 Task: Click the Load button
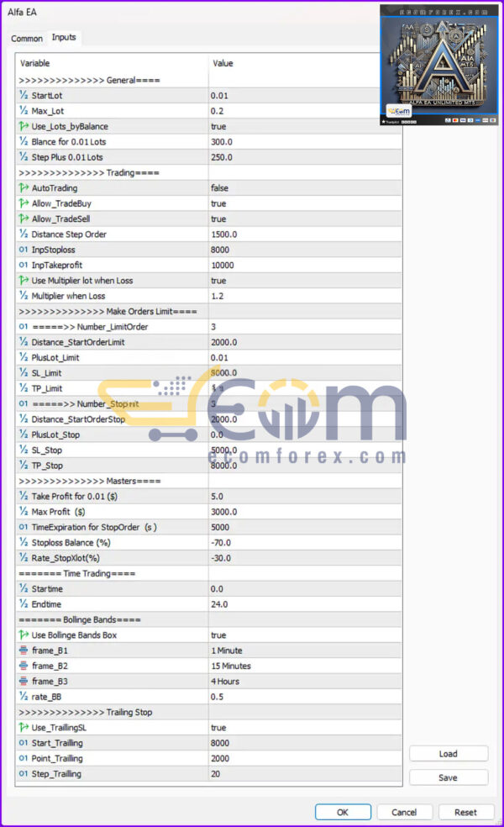pyautogui.click(x=448, y=754)
